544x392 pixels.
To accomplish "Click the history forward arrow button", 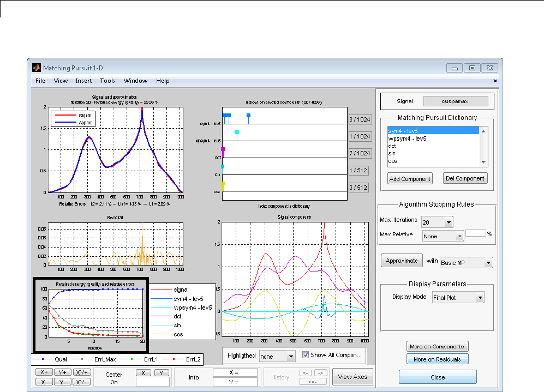I will pyautogui.click(x=320, y=373).
